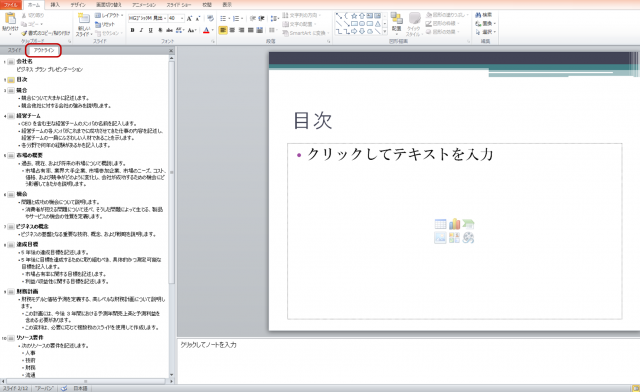Viewport: 640px width, 392px height.
Task: Switch to the Slides (スライド) pane tab
Action: coord(14,50)
